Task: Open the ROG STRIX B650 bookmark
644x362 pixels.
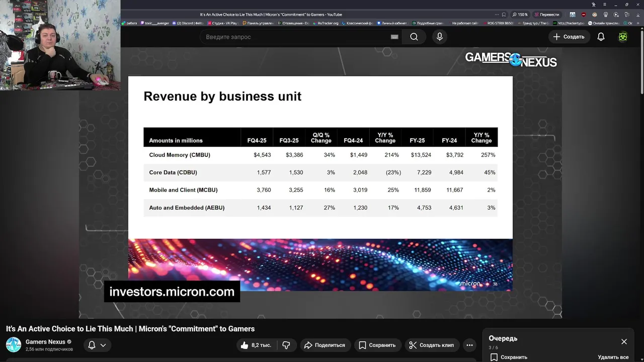Action: coord(499,23)
